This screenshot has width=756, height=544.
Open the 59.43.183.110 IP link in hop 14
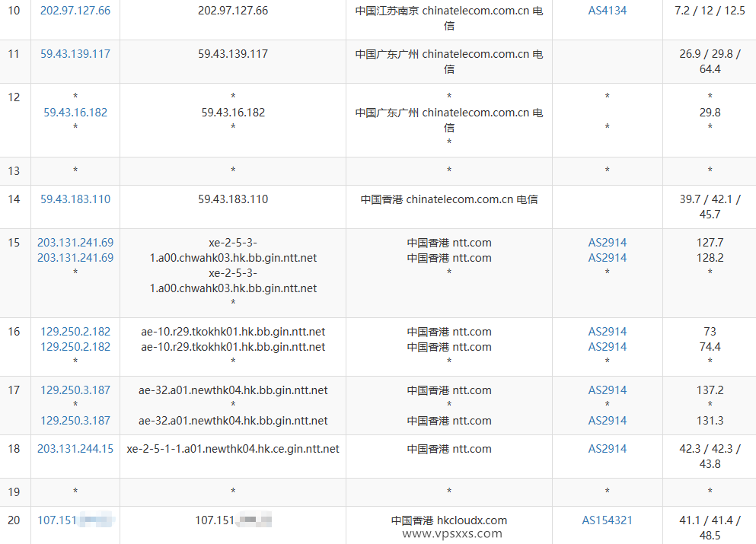[x=75, y=199]
